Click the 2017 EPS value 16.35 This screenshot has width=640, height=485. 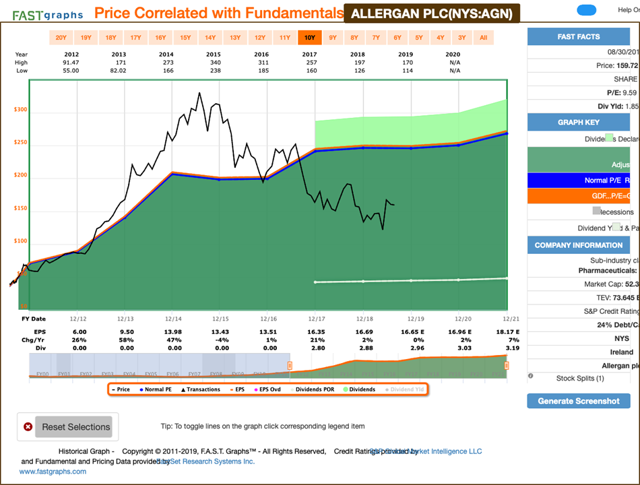pyautogui.click(x=316, y=332)
